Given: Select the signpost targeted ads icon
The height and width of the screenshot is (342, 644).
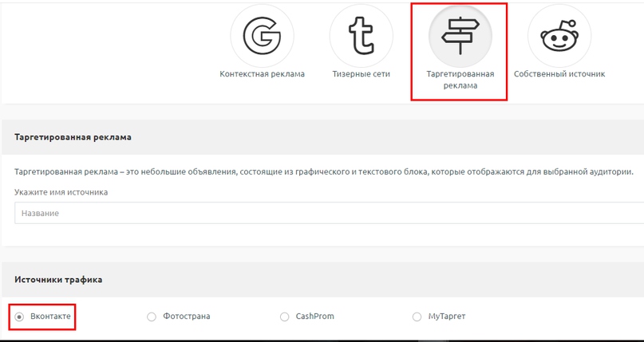Looking at the screenshot, I should pos(460,36).
